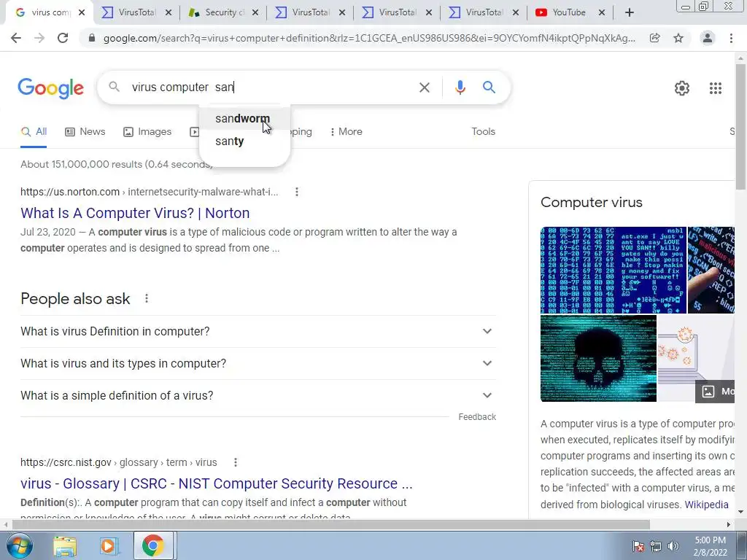
Task: Open the network tray icon
Action: pos(656,546)
